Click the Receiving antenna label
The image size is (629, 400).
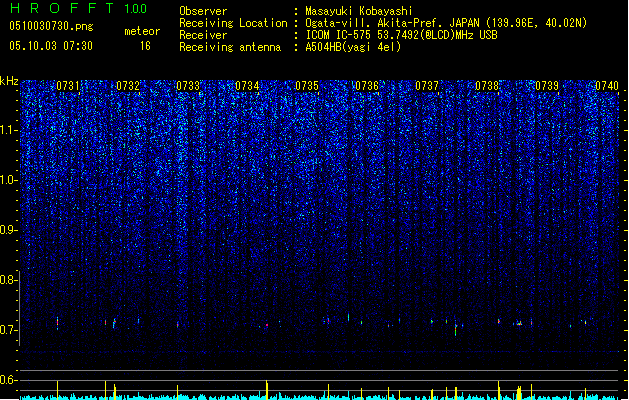[x=230, y=47]
